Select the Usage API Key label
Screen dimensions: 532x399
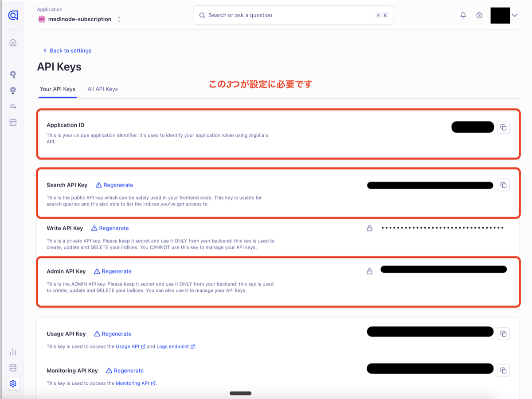[x=66, y=334]
